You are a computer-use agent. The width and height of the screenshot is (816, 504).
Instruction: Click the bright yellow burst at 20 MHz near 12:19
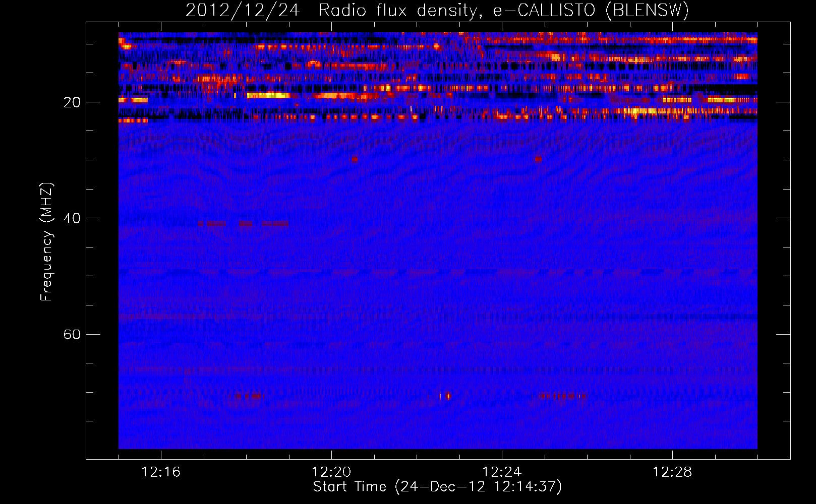[268, 95]
